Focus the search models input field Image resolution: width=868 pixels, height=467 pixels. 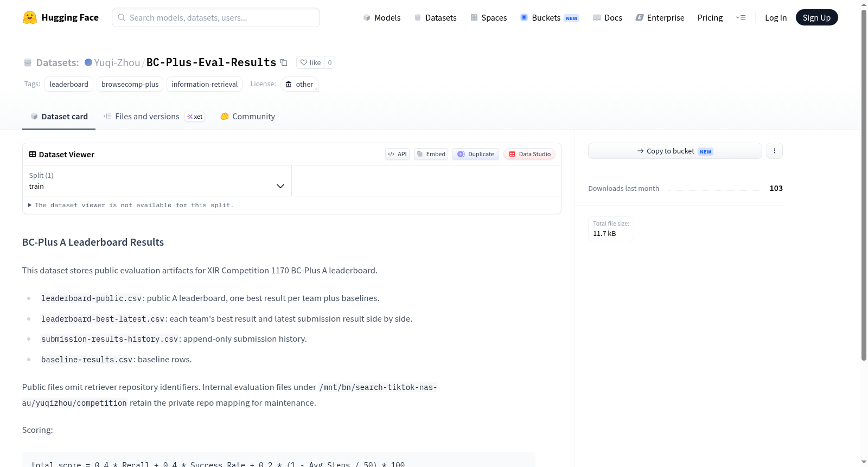click(216, 17)
